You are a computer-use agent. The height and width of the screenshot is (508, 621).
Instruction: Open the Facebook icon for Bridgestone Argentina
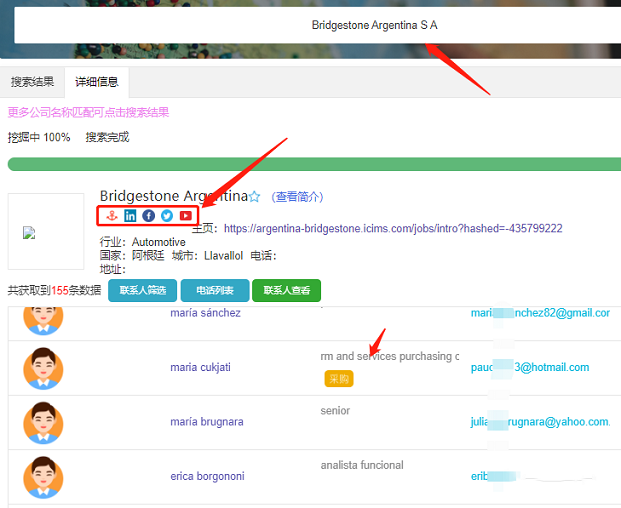[149, 216]
